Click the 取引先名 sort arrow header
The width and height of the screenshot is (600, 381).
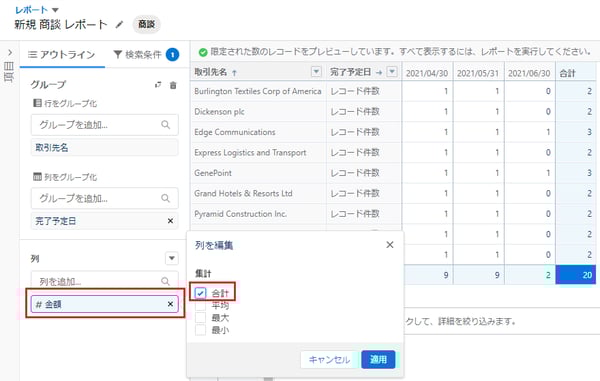tap(234, 72)
